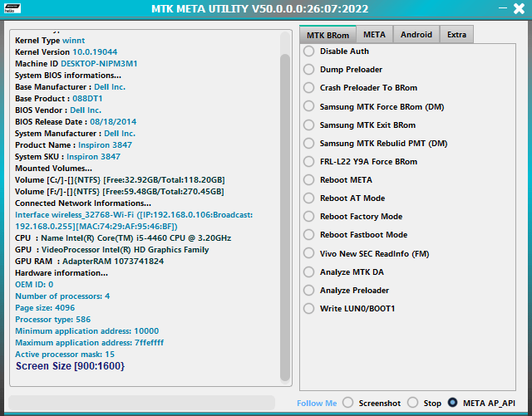Click the Base Manufacturer Dell Inc. line
Image resolution: width=532 pixels, height=416 pixels.
(70, 87)
